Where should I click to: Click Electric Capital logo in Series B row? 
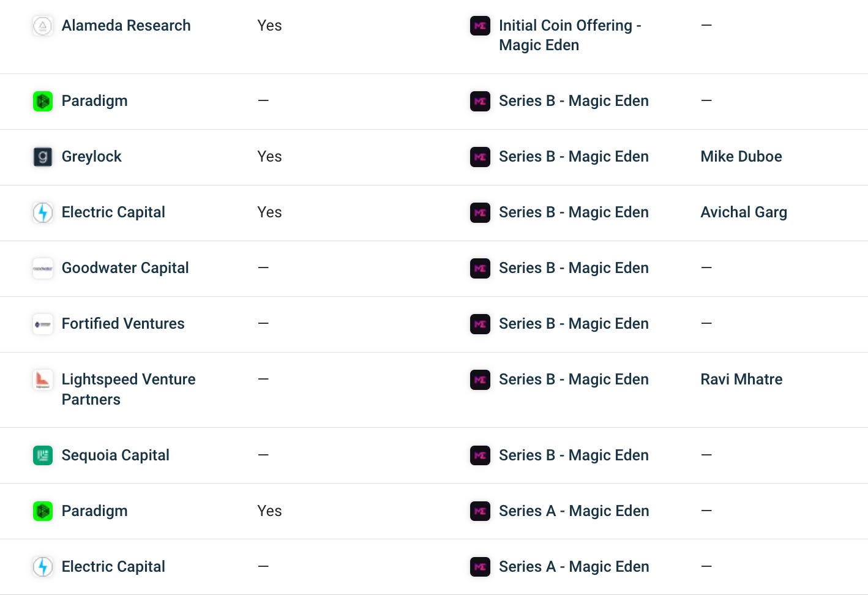(42, 212)
